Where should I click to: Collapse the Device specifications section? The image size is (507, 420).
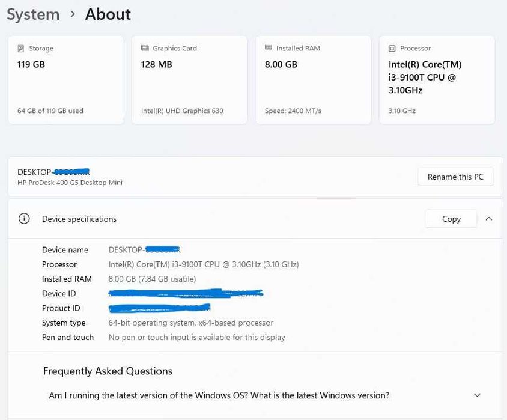pyautogui.click(x=489, y=219)
